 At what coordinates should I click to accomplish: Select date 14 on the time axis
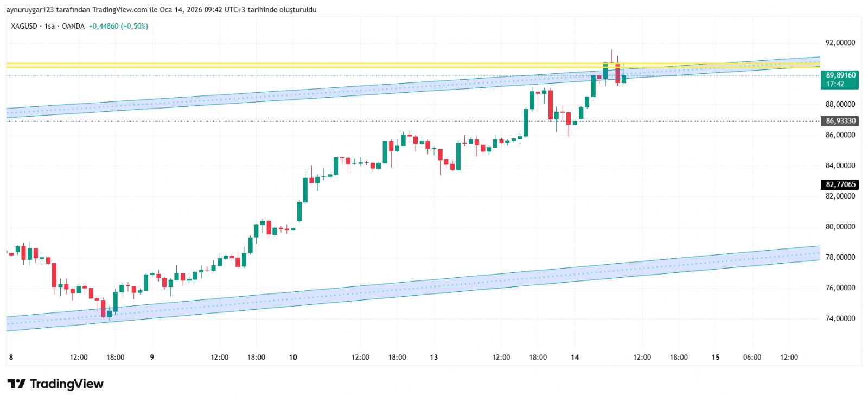(575, 357)
